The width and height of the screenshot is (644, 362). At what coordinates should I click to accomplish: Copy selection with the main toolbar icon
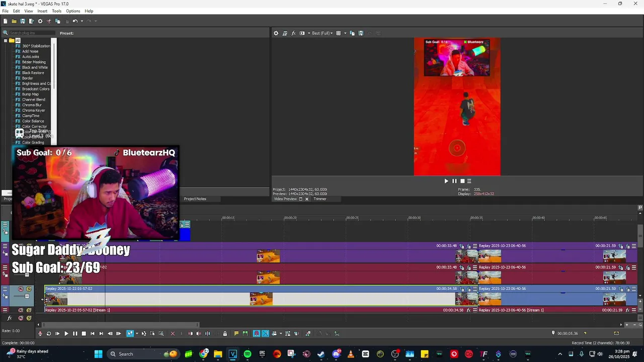(57, 21)
